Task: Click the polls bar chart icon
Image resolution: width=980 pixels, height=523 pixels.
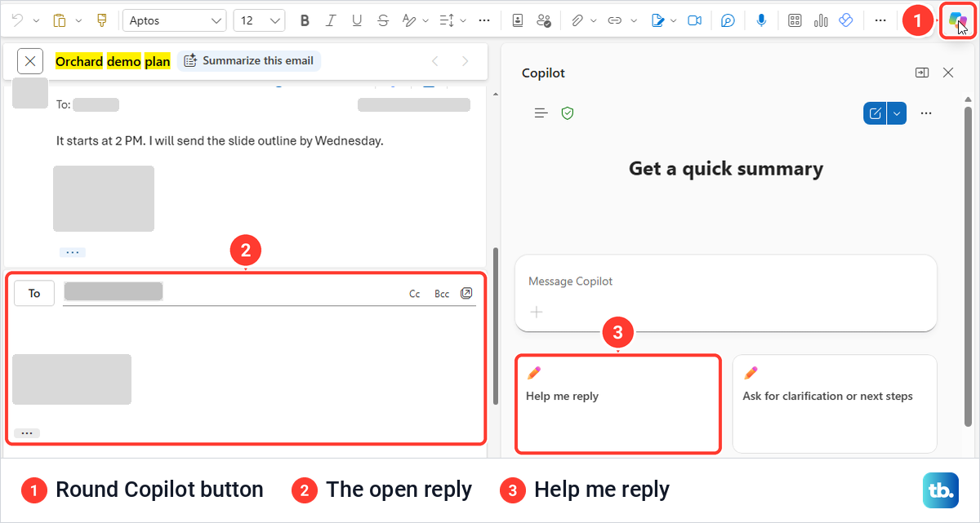Action: 821,20
